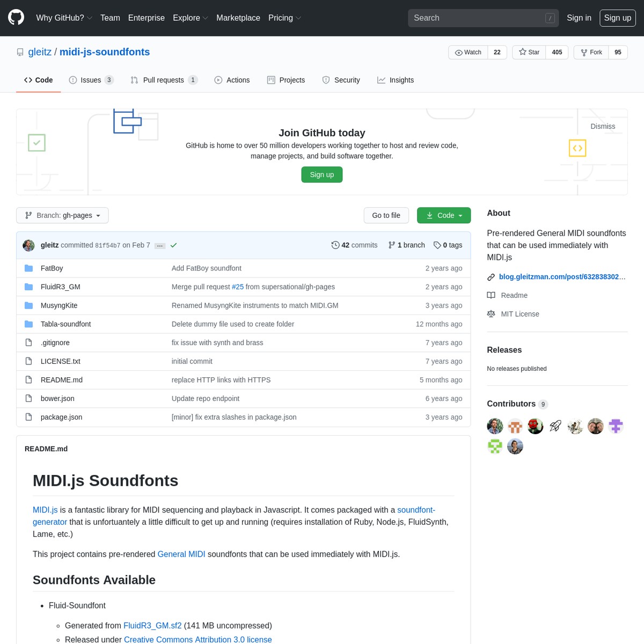Click the README.md file icon
Image resolution: width=644 pixels, height=644 pixels.
tap(29, 380)
